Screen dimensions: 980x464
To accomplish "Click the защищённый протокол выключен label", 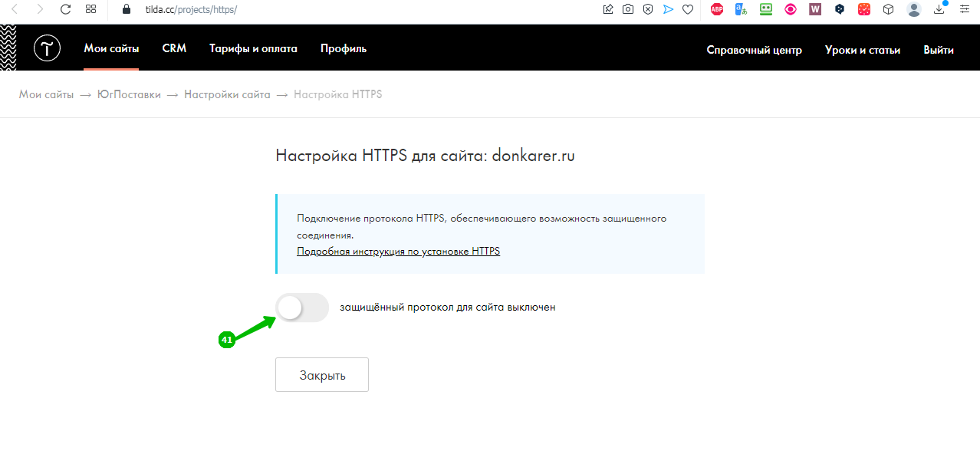I will [447, 307].
